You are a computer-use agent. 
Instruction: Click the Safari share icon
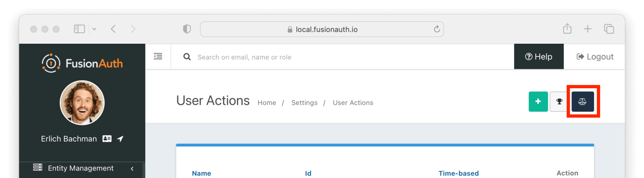coord(567,29)
